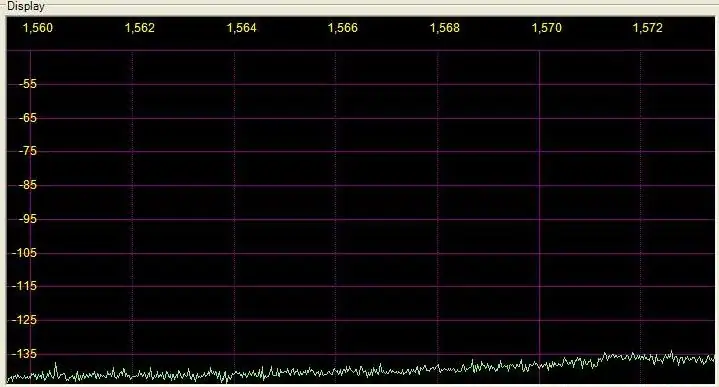Image resolution: width=719 pixels, height=387 pixels.
Task: Click the 1,570 frequency axis label
Action: point(547,28)
